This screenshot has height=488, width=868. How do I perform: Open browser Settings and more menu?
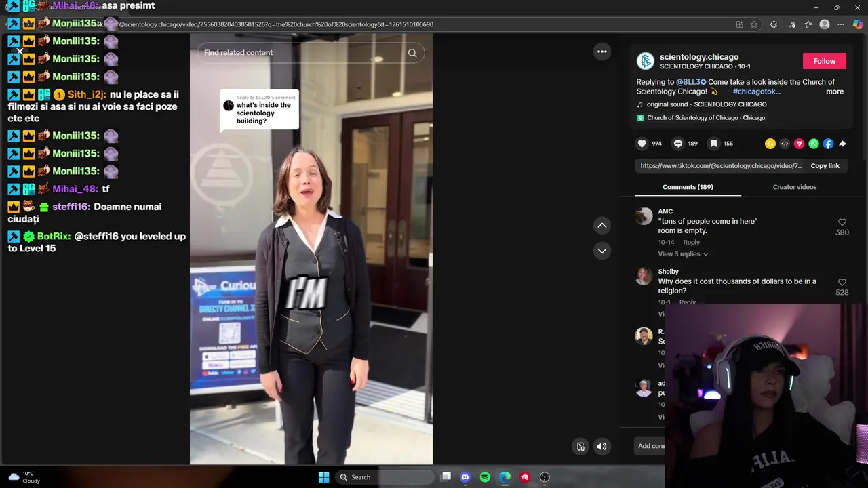[841, 24]
